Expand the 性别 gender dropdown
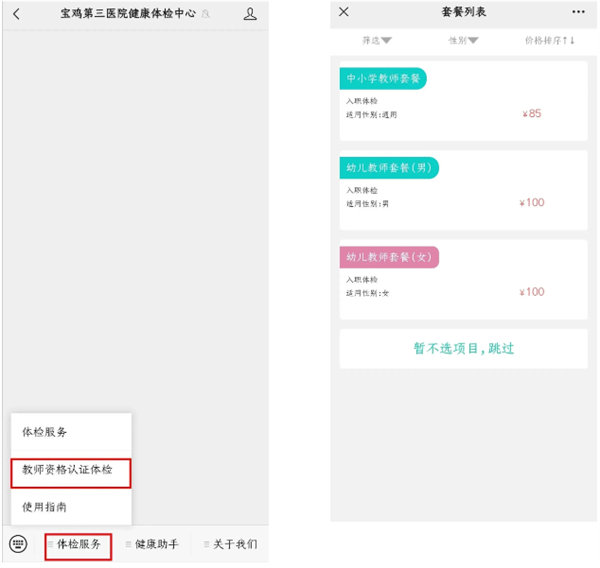 [463, 41]
